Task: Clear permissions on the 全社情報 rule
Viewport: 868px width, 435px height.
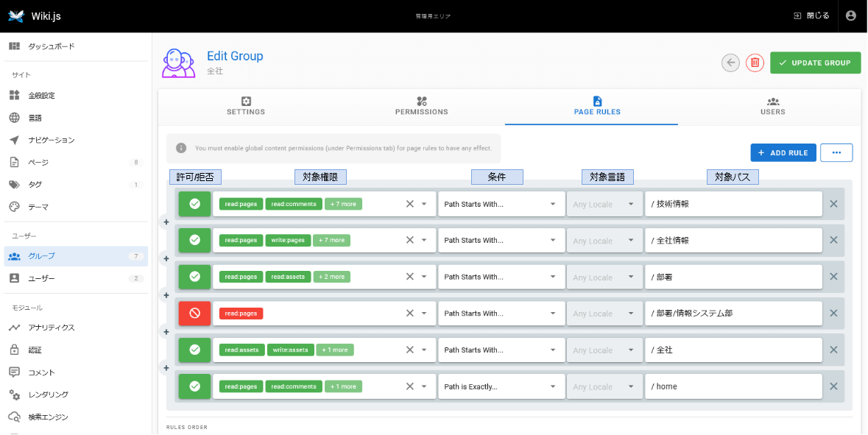Action: tap(410, 240)
